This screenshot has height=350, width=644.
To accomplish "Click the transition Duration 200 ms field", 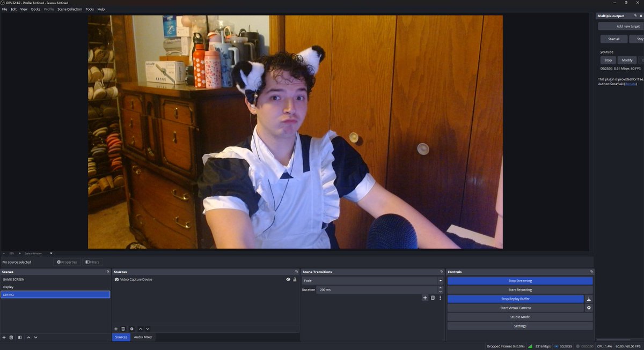I will point(377,290).
